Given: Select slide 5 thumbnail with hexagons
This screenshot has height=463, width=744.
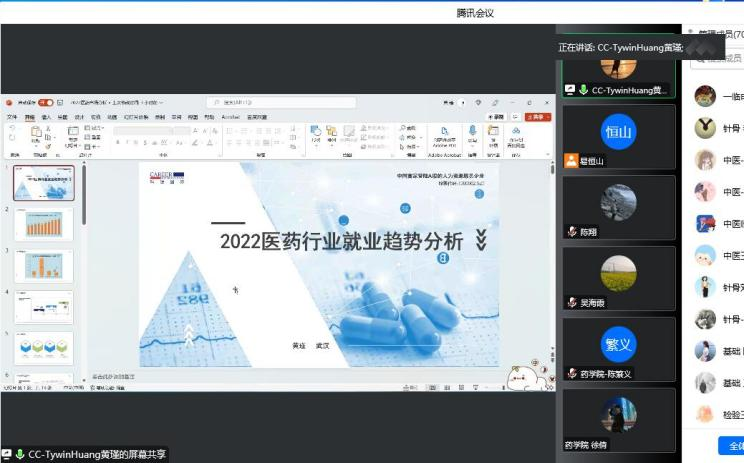Looking at the screenshot, I should 43,348.
